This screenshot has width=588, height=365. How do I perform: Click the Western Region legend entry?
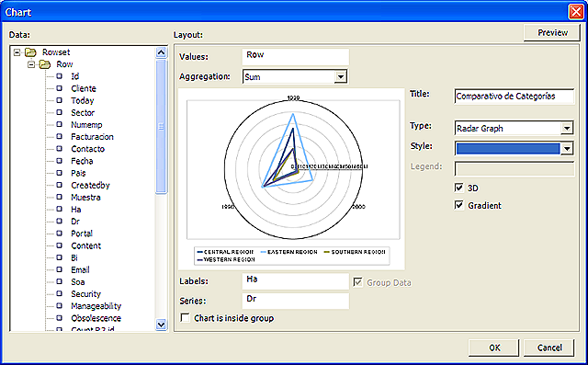tap(226, 259)
